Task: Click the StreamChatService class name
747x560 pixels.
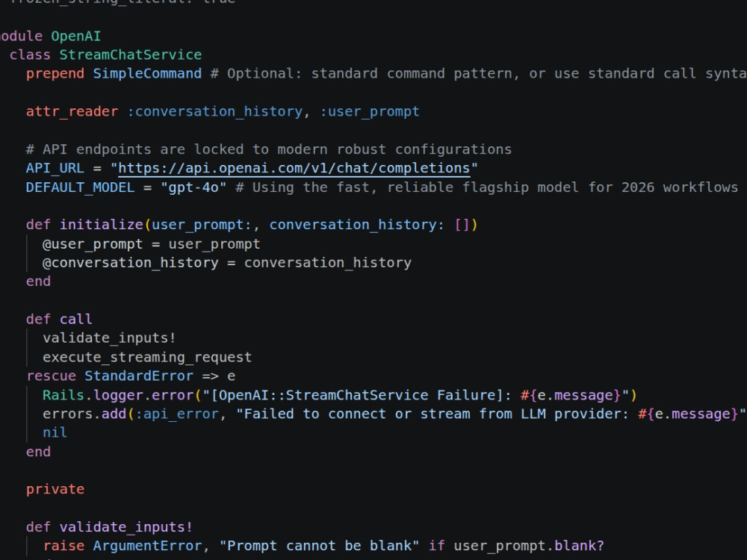Action: click(130, 55)
